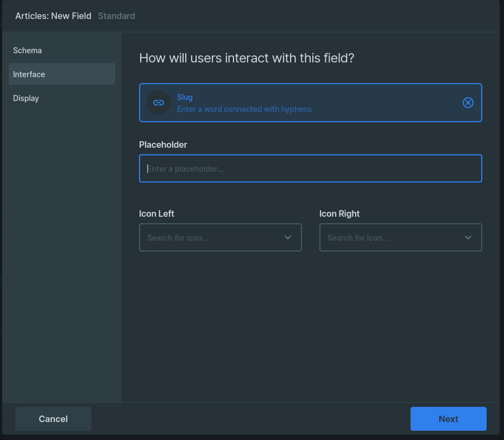Click the circular icon badge inside the Slug card

158,103
